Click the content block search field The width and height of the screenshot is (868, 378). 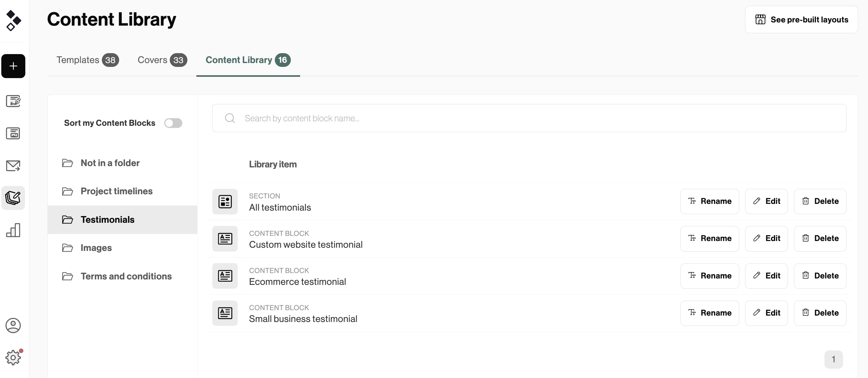point(529,118)
